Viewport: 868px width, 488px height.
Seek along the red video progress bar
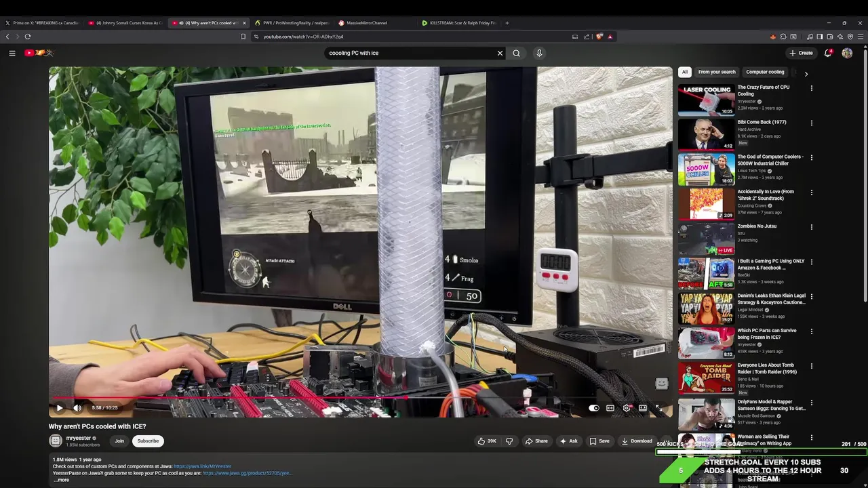coord(360,398)
